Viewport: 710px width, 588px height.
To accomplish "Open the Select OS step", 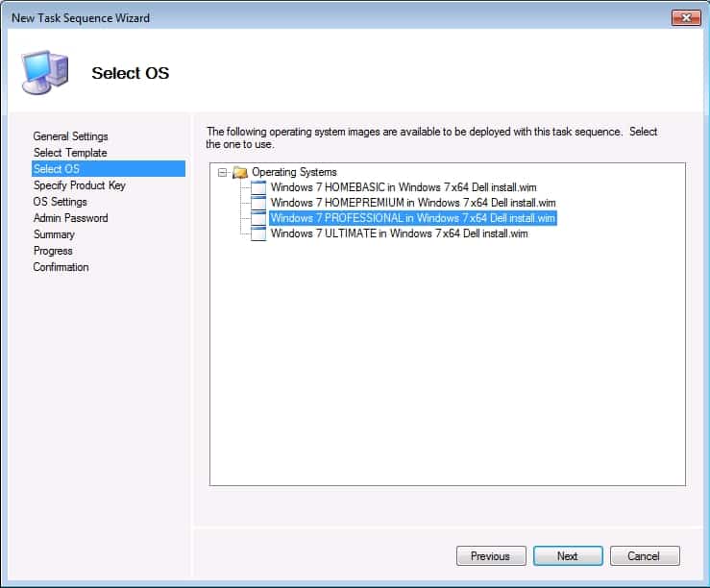I will [109, 169].
